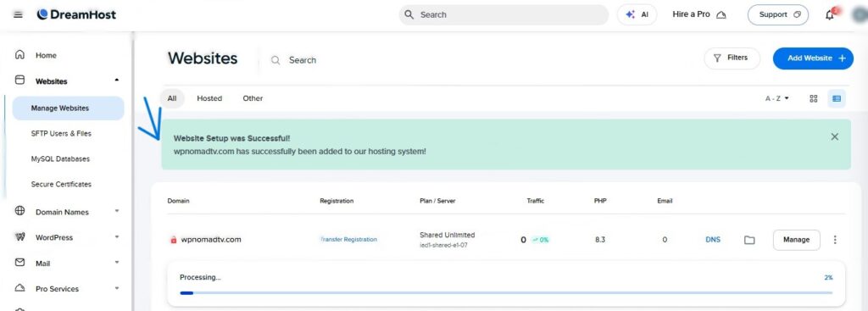Screen dimensions: 868x311
Task: Click the Manage button for wpnomadtv.com
Action: (x=797, y=240)
